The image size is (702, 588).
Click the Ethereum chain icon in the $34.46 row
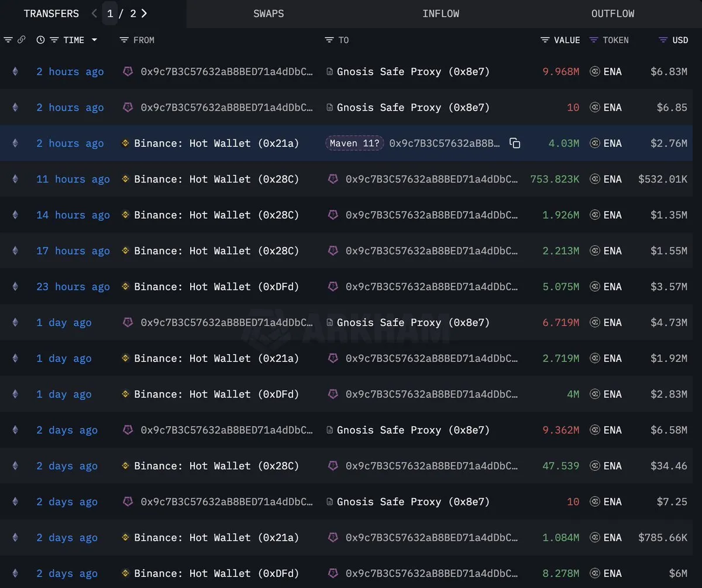(15, 466)
